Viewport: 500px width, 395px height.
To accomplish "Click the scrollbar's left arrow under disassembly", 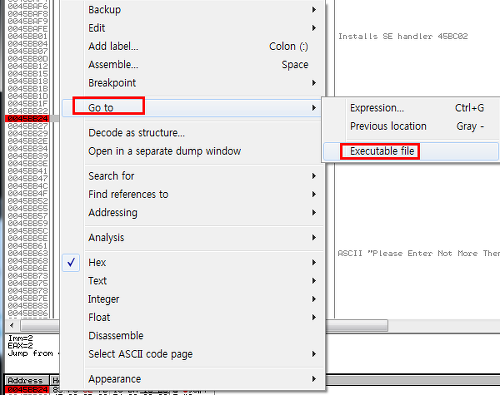I will (x=12, y=325).
